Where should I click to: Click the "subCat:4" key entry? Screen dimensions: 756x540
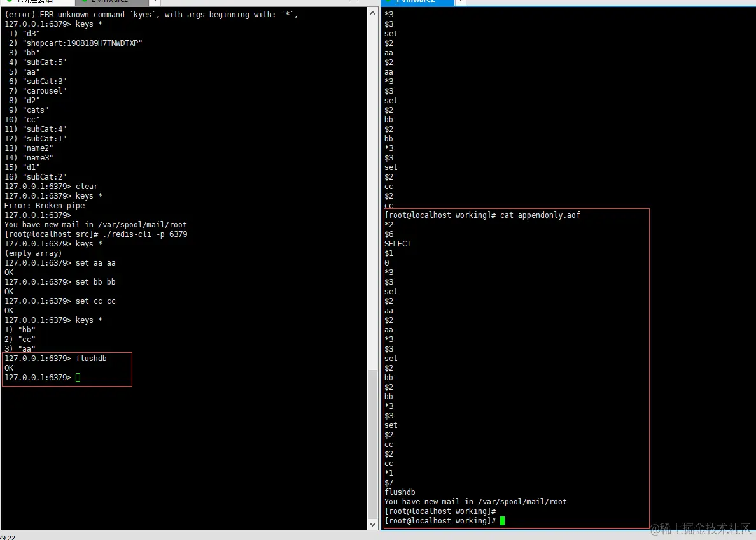tap(36, 129)
